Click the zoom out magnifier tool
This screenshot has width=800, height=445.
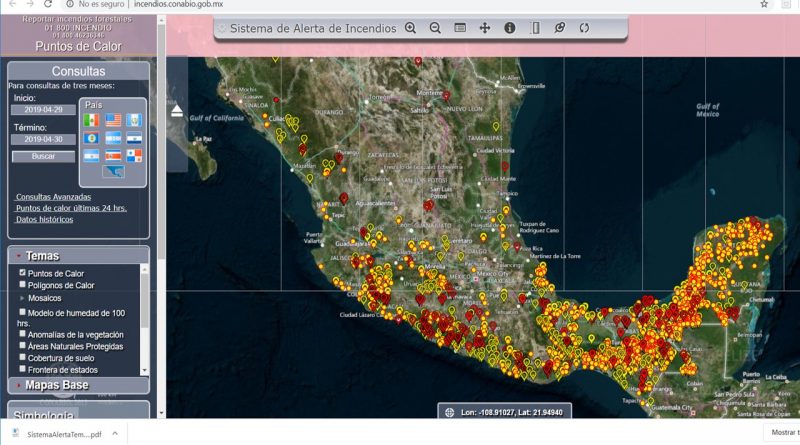click(435, 28)
